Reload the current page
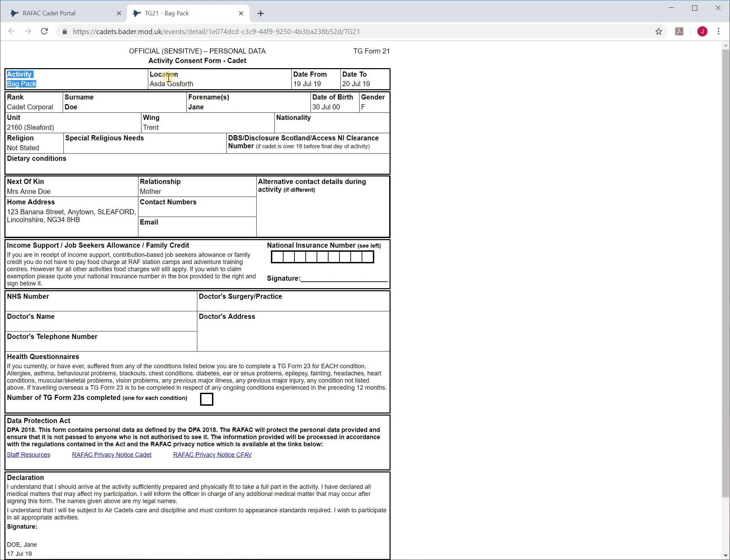730x560 pixels. pyautogui.click(x=44, y=31)
